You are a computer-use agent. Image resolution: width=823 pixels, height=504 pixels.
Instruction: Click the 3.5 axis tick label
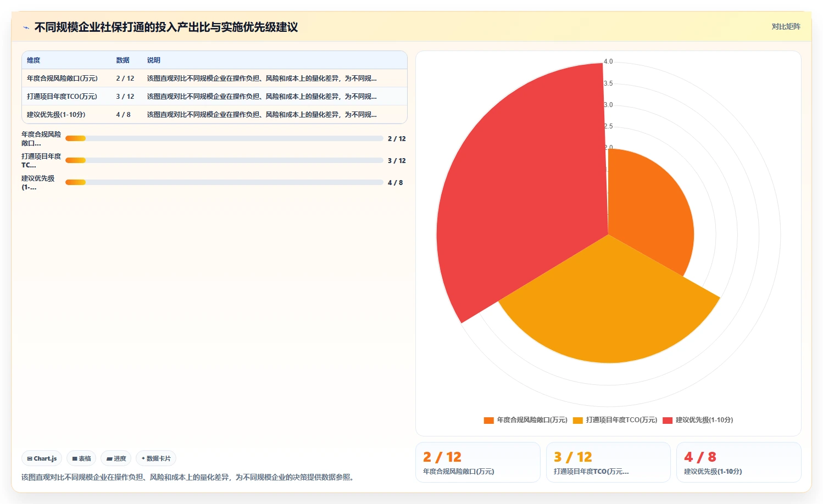point(608,83)
